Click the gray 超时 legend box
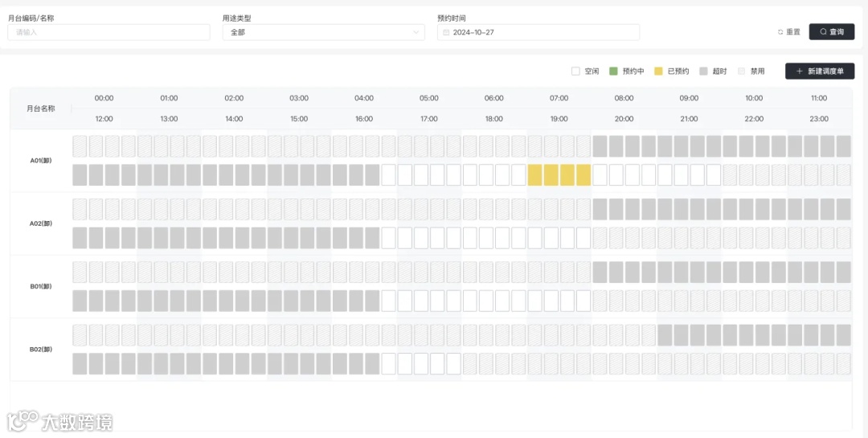Viewport: 868px width, 438px height. pos(703,72)
